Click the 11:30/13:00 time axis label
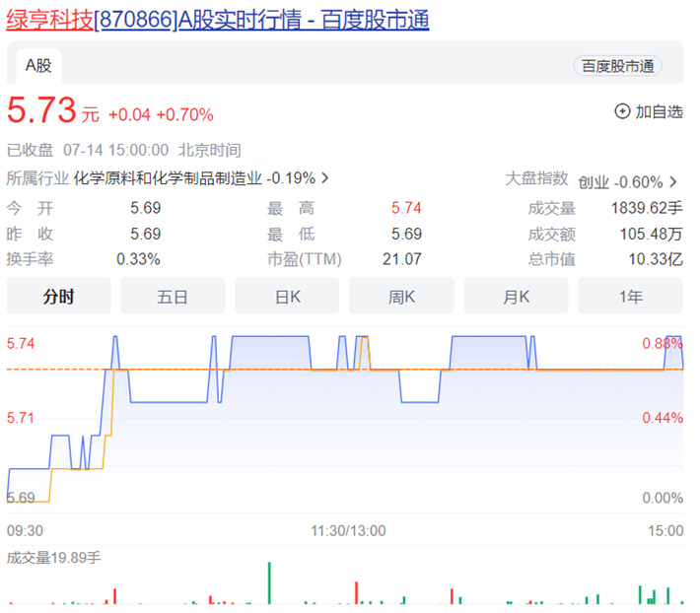 tap(348, 530)
